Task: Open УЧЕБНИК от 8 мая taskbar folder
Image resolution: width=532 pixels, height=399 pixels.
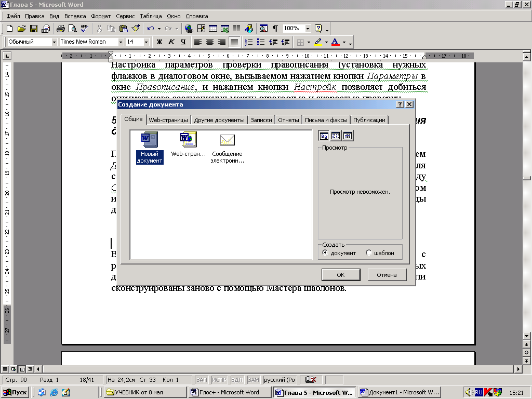Action: pyautogui.click(x=145, y=392)
